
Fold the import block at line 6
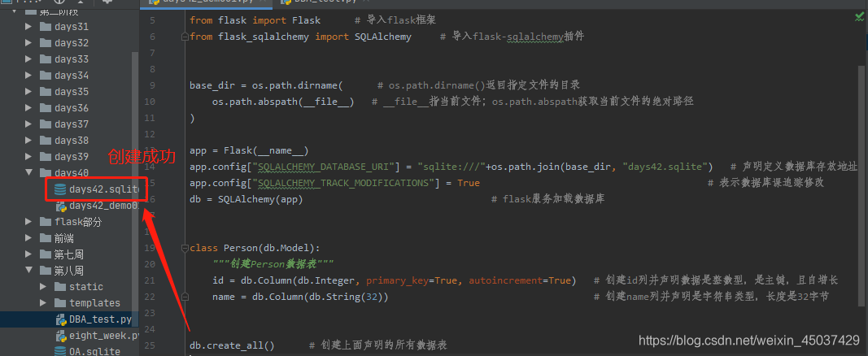[x=185, y=37]
